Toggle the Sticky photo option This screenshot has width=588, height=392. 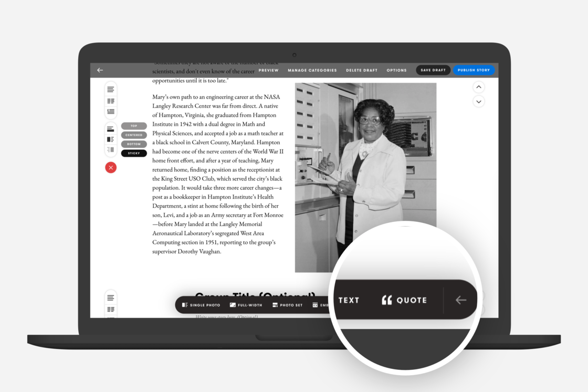click(x=134, y=153)
